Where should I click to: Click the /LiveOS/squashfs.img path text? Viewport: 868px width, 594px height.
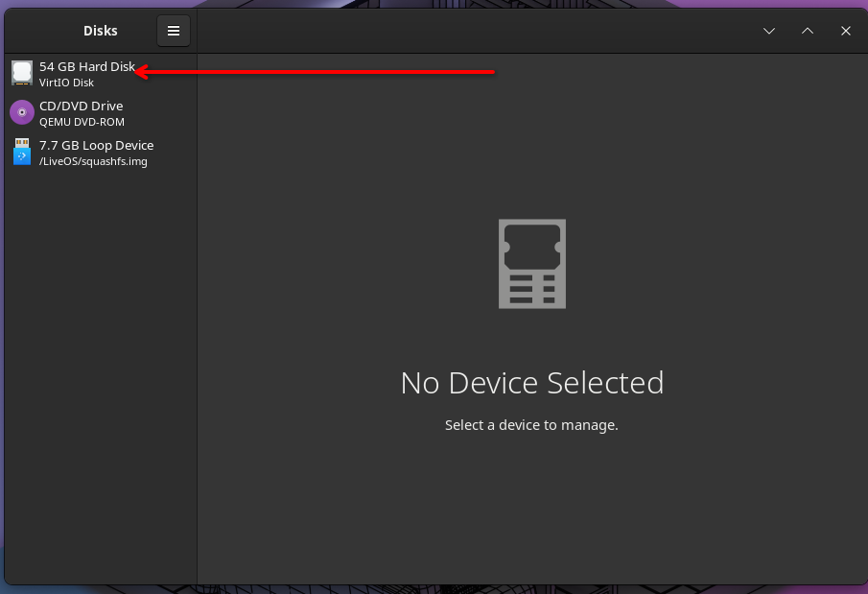[x=93, y=161]
